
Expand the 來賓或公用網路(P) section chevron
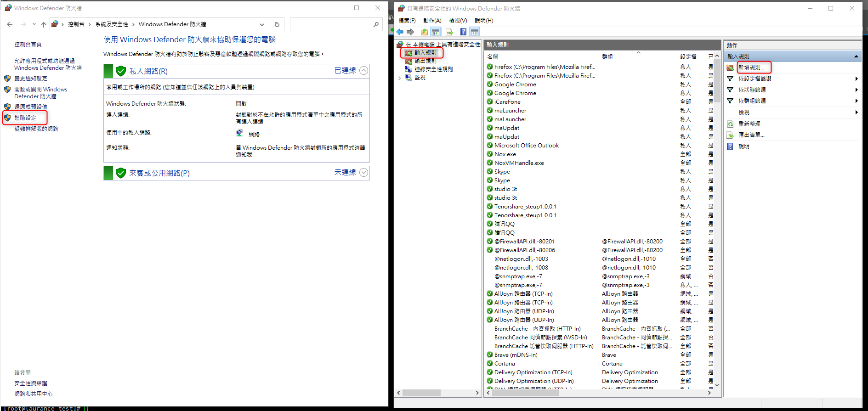(x=363, y=172)
